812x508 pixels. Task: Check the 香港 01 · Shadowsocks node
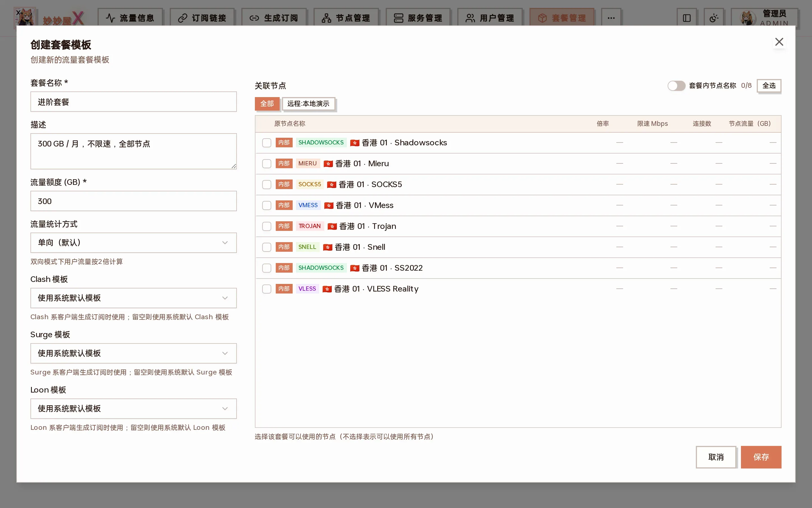tap(266, 143)
